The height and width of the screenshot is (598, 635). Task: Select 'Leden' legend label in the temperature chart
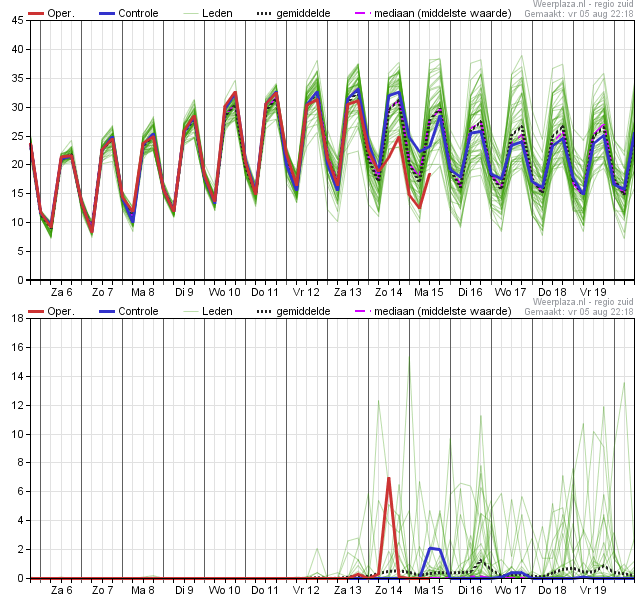(x=217, y=13)
